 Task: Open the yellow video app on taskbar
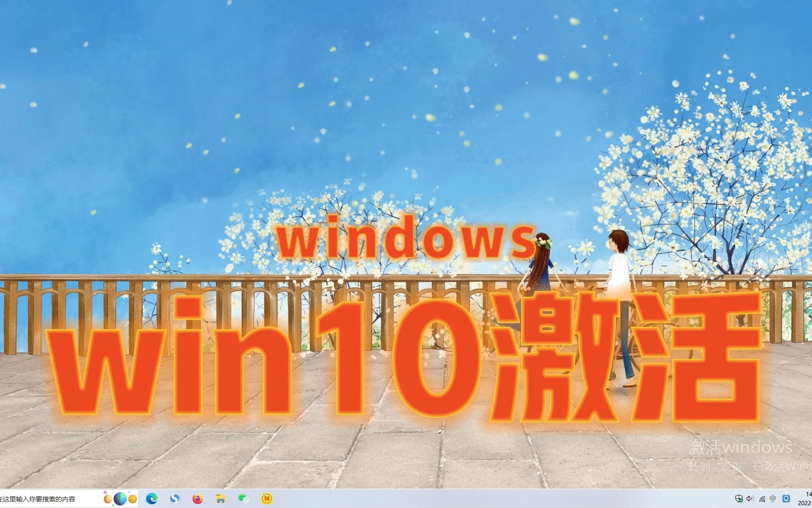(x=267, y=499)
